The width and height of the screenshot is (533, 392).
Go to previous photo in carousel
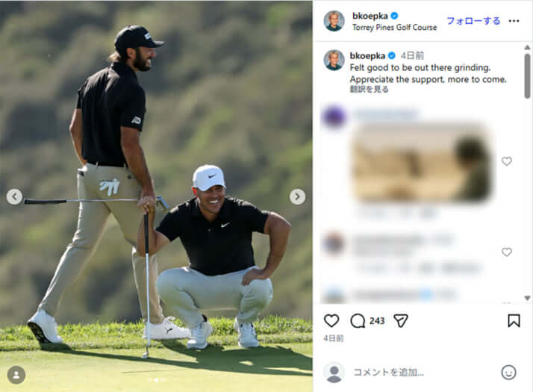(14, 196)
